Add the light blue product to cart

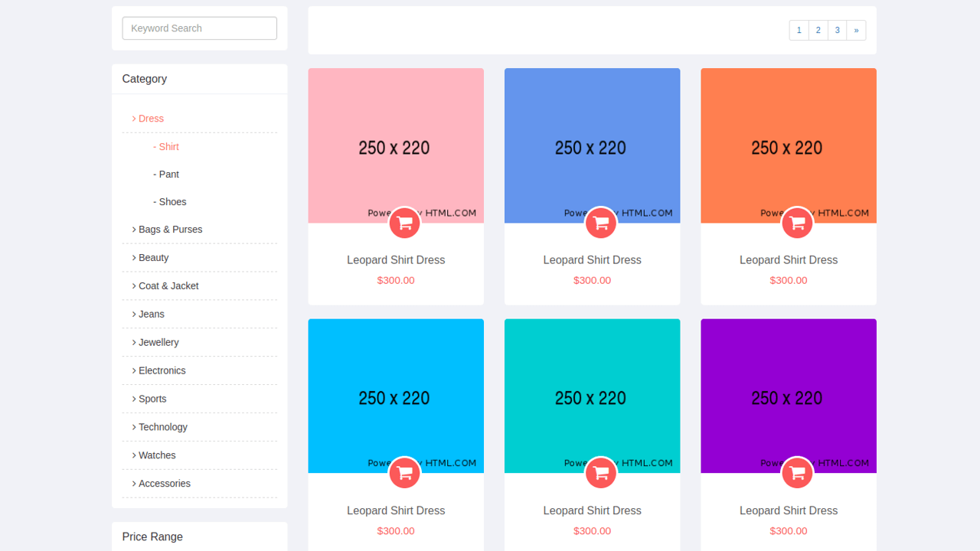click(404, 473)
